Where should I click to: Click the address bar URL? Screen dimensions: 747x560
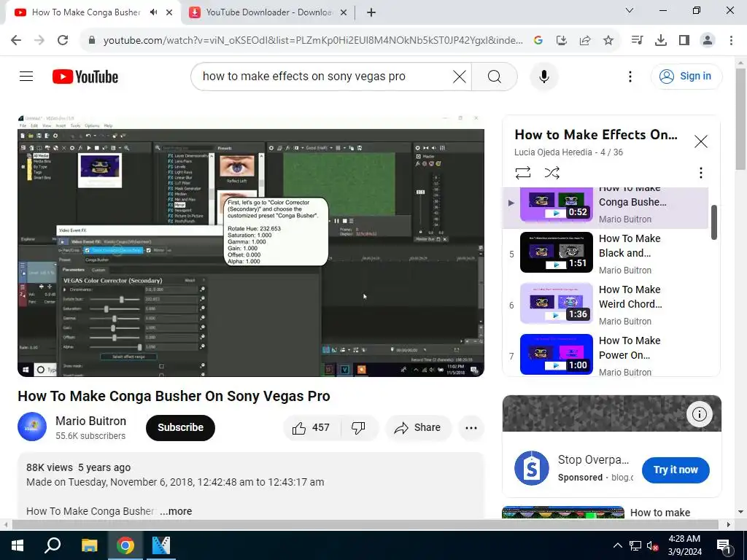(312, 41)
